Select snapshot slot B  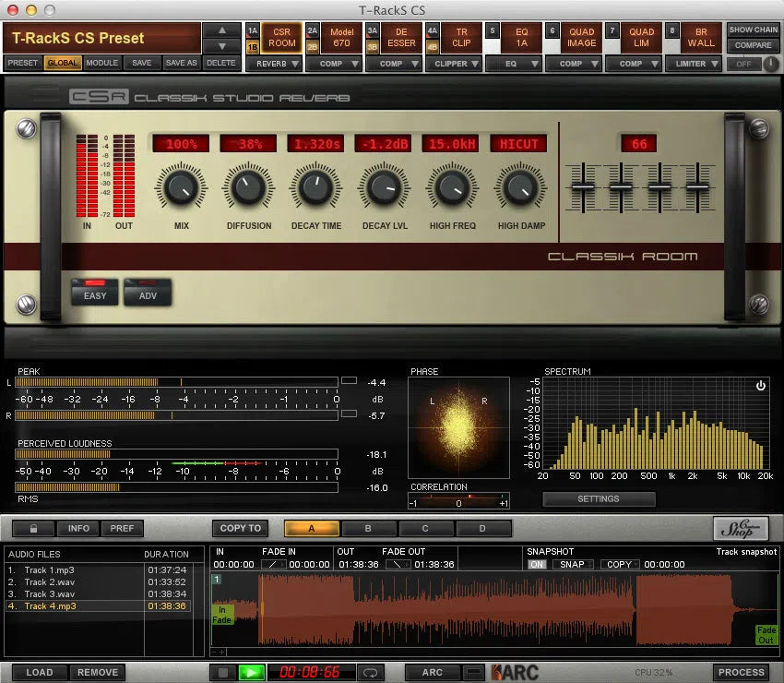pyautogui.click(x=368, y=529)
